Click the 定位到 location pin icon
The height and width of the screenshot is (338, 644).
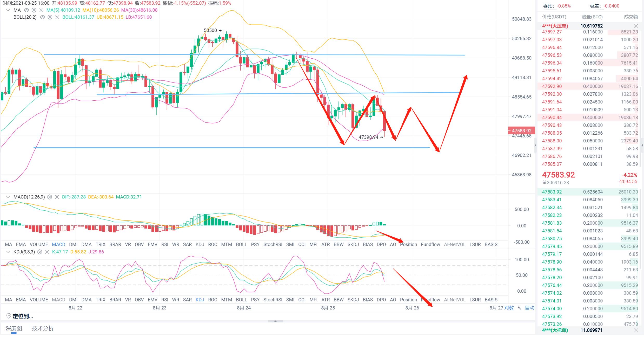coord(9,316)
